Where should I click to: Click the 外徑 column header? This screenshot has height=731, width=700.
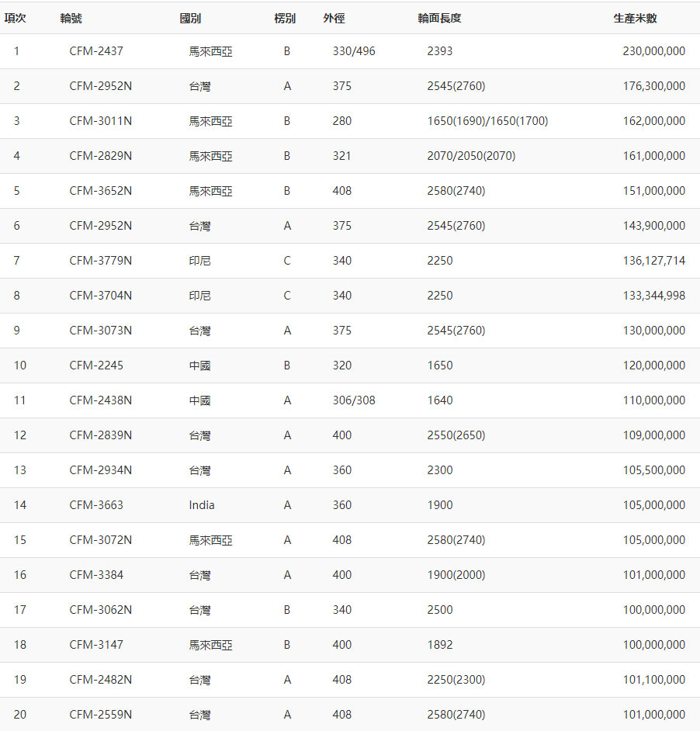[x=334, y=18]
